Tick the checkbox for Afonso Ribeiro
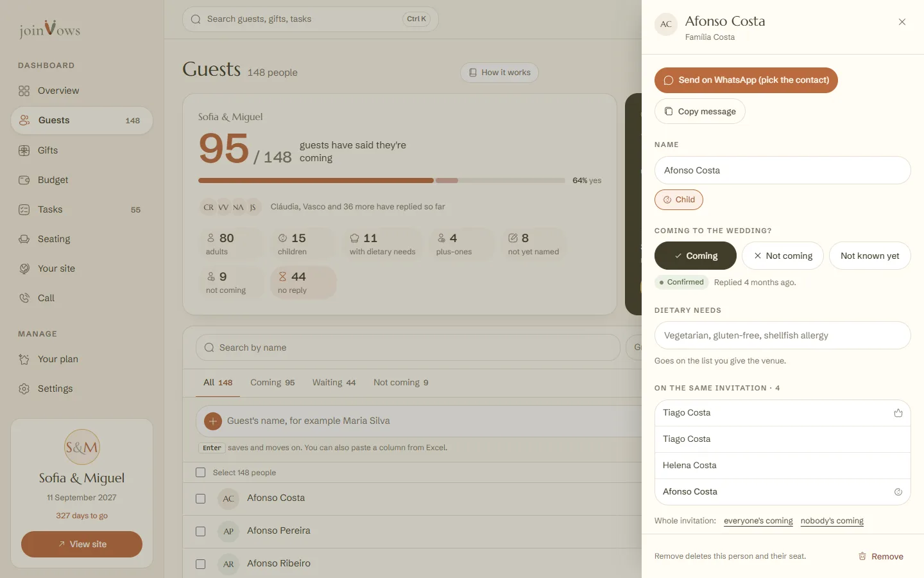 [200, 564]
